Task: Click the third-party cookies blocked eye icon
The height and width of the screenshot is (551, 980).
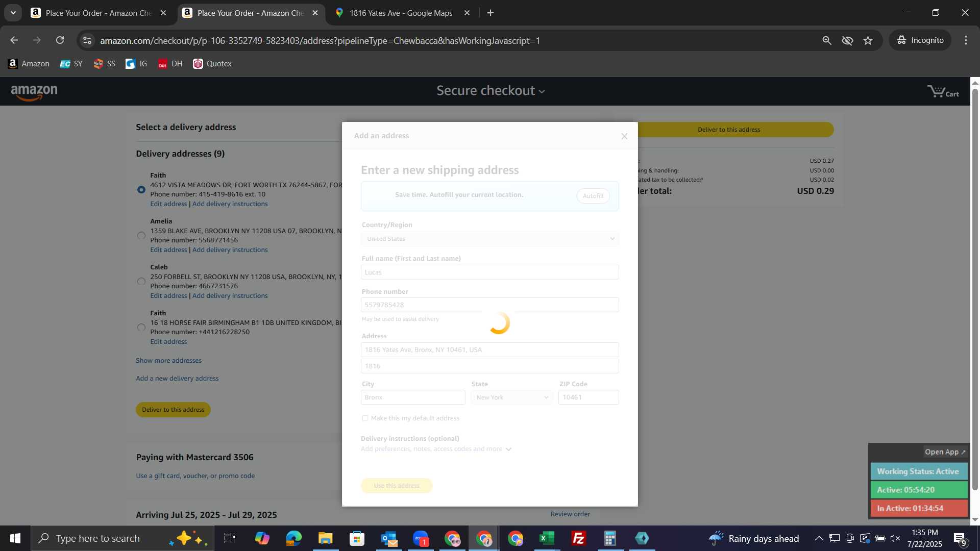Action: tap(847, 40)
